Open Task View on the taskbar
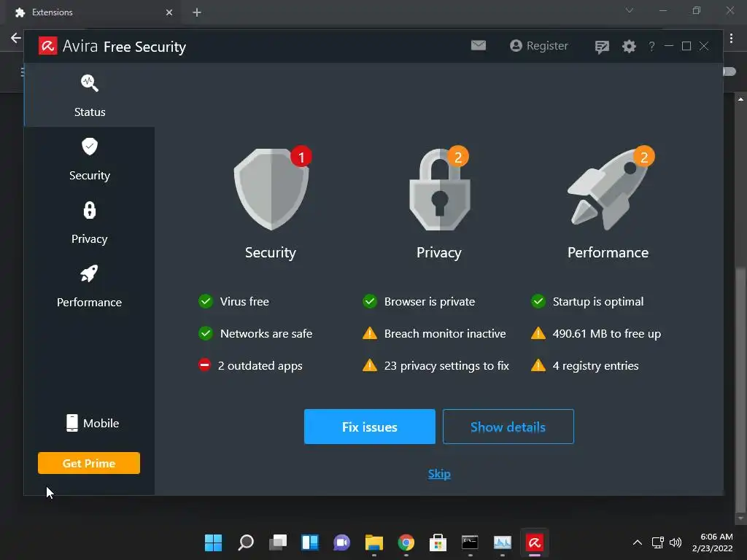 (278, 542)
